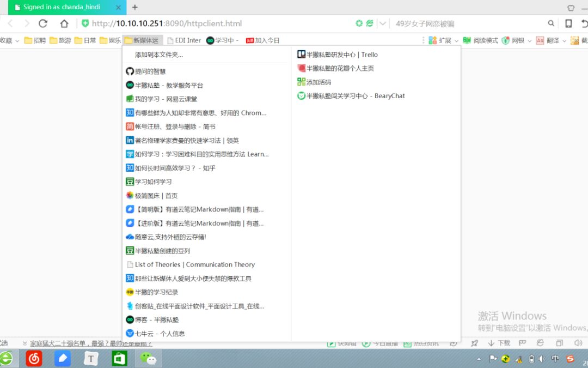Click the IE compatibility icon in status bar

540,343
